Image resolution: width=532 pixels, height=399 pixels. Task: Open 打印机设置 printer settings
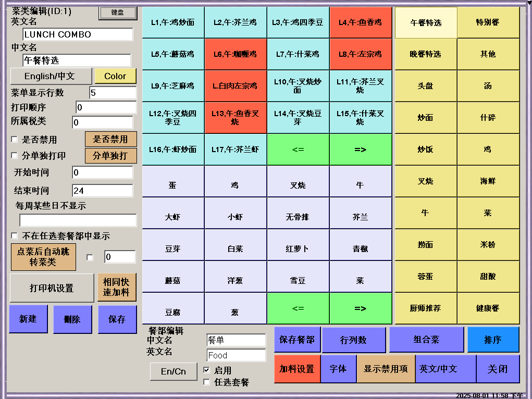click(x=51, y=288)
